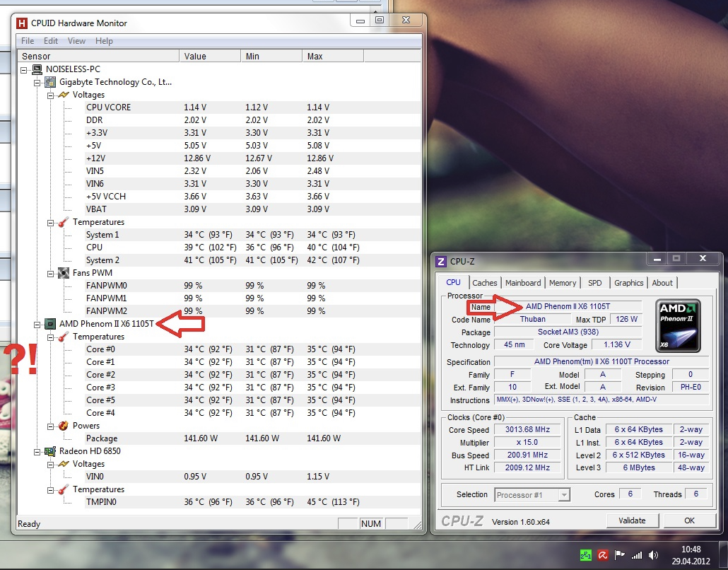Click the Sensor column header
Image resolution: width=728 pixels, height=570 pixels.
(98, 56)
